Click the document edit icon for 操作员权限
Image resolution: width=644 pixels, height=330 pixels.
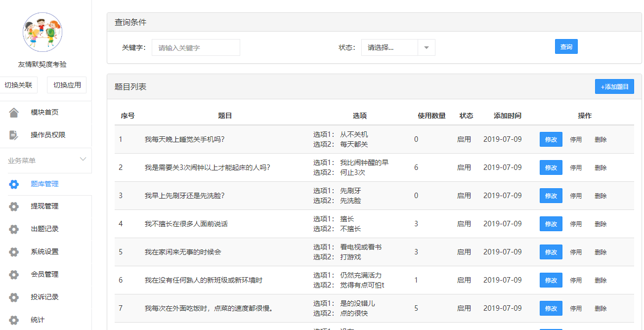pyautogui.click(x=14, y=135)
